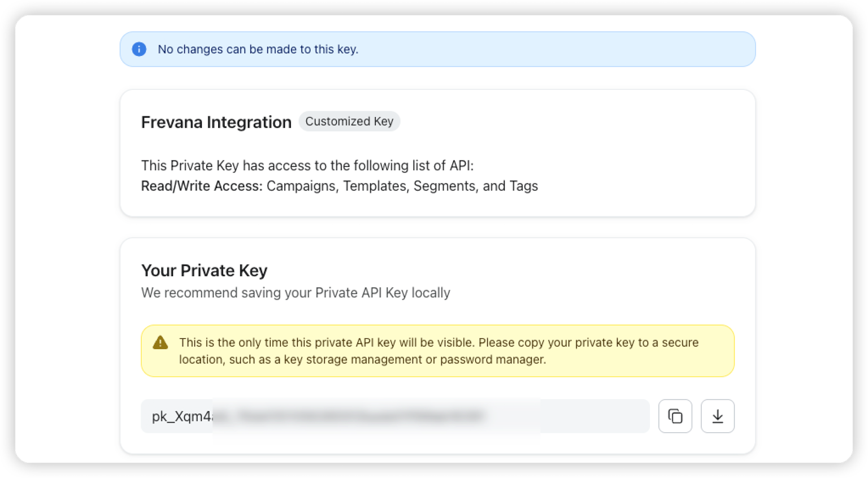Click the blue info icon in the banner
This screenshot has width=868, height=478.
click(139, 49)
